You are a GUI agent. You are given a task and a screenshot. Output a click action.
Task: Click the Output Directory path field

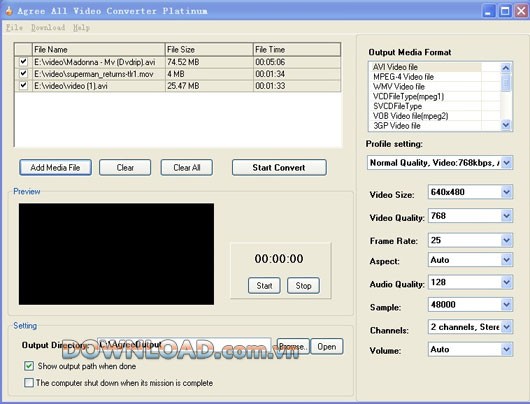(184, 345)
